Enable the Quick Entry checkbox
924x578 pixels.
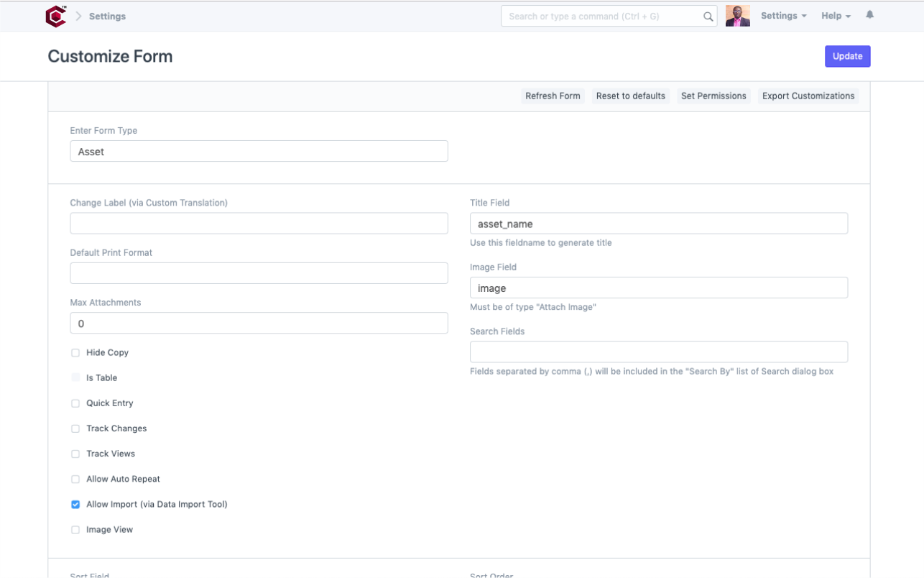pyautogui.click(x=75, y=403)
